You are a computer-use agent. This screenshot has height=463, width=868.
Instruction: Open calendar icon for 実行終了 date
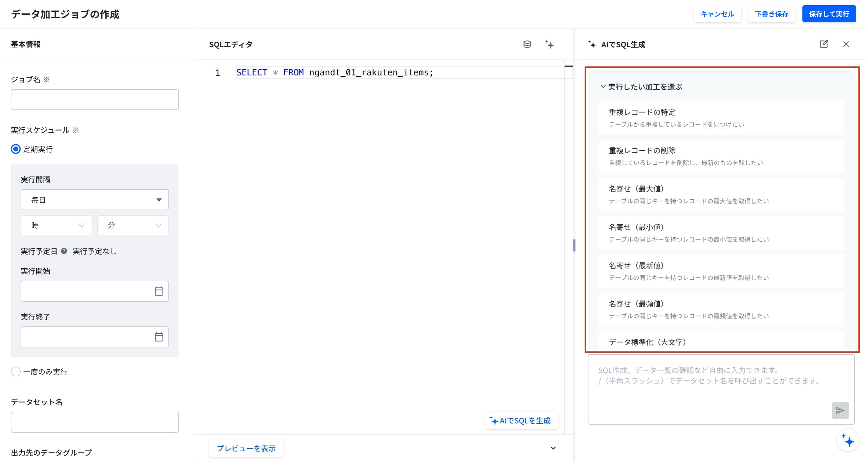pos(159,337)
